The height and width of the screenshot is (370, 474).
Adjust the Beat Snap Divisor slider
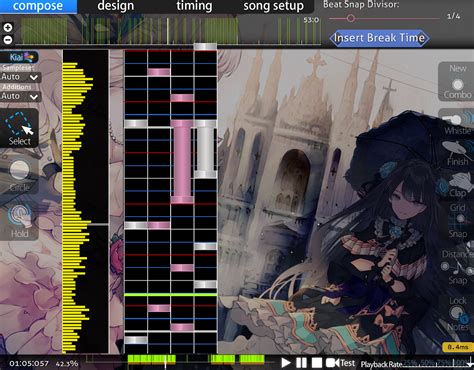point(384,18)
